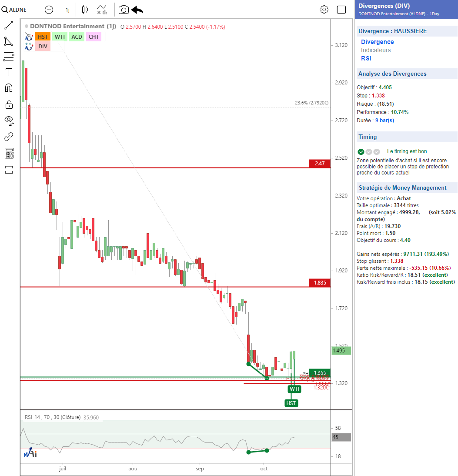Click the RSI 45 value label
The image size is (458, 476).
tap(341, 437)
